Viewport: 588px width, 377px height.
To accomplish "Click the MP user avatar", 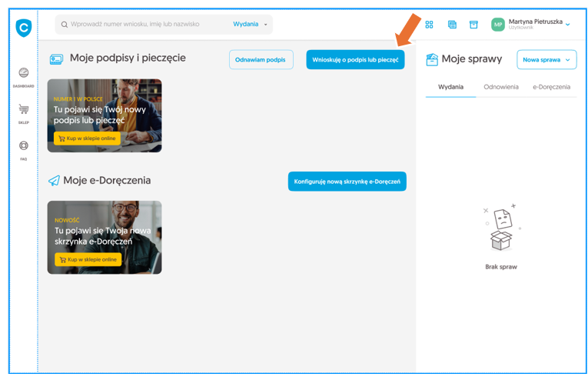I will (x=498, y=25).
